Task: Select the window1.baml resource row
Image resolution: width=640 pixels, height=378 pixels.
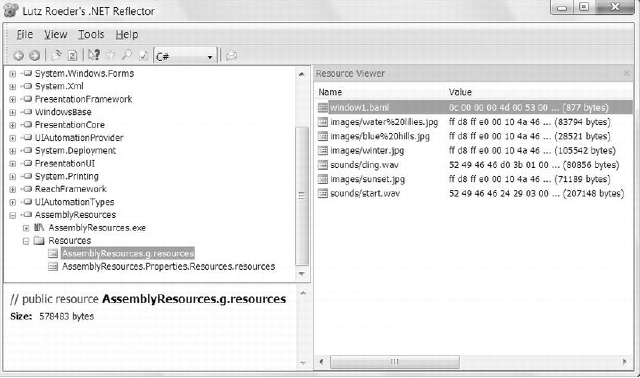Action: tap(474, 108)
